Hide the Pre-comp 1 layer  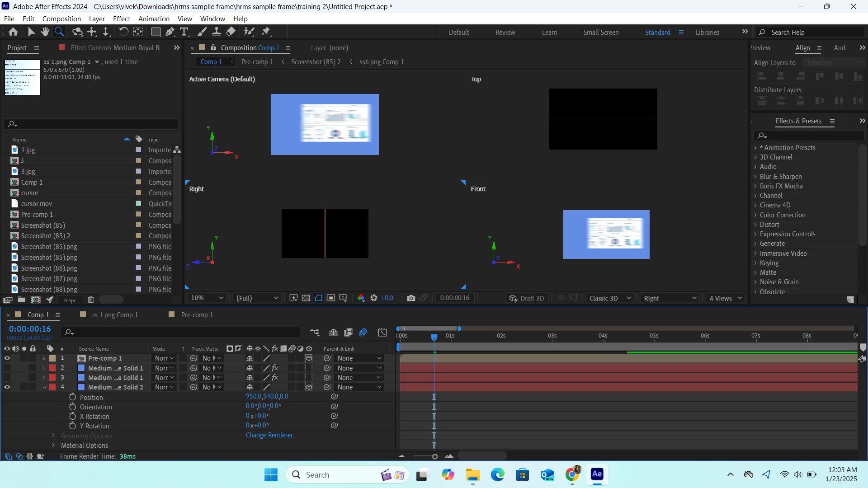pyautogui.click(x=7, y=358)
